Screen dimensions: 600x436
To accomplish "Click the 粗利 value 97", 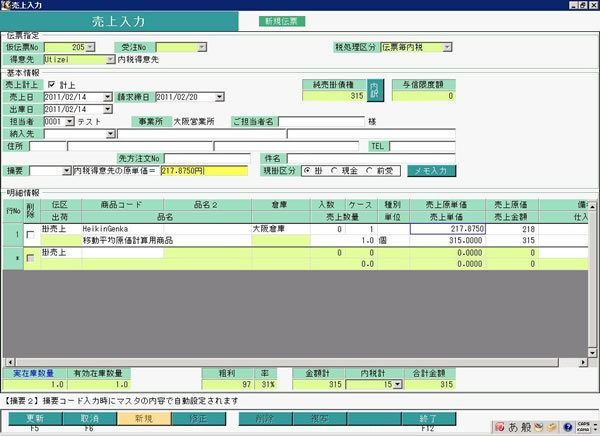I will point(228,384).
